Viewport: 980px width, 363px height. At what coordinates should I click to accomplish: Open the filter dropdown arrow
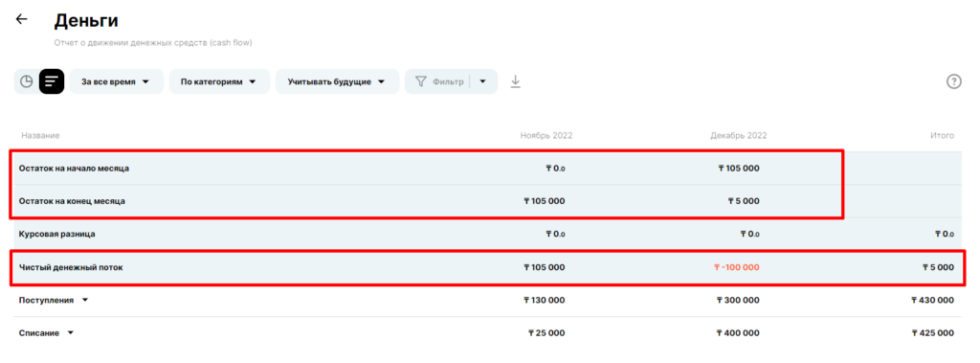pos(483,81)
